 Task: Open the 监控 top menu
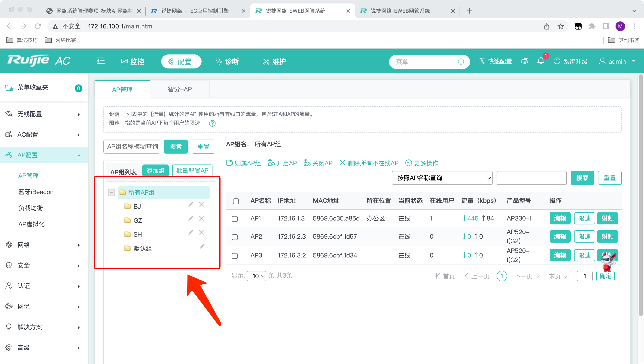pos(133,61)
